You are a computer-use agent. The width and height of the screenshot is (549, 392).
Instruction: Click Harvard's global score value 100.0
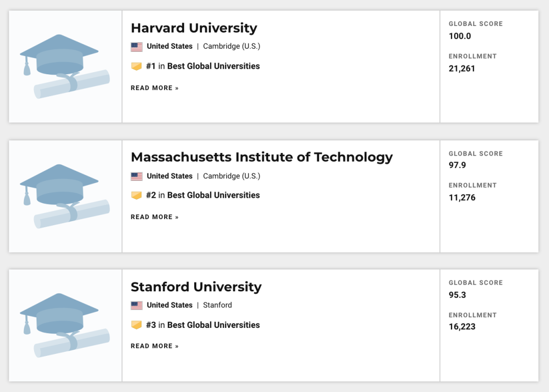460,36
